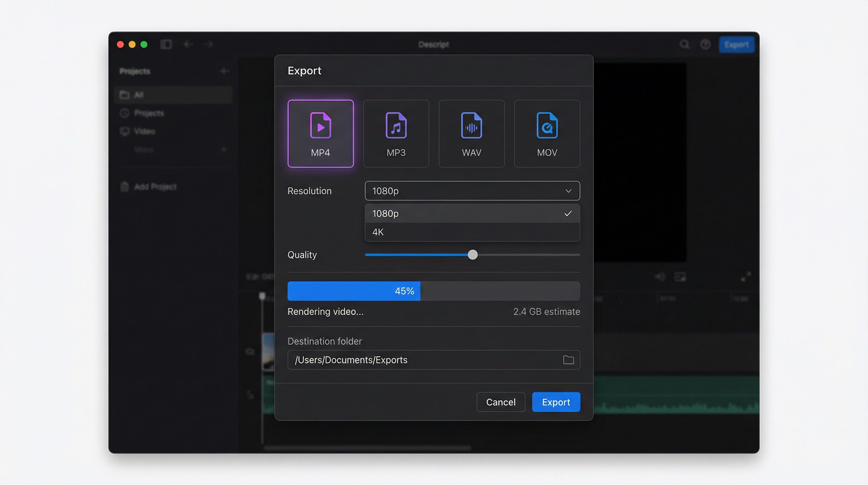
Task: Click the forward navigation arrow
Action: pyautogui.click(x=208, y=45)
